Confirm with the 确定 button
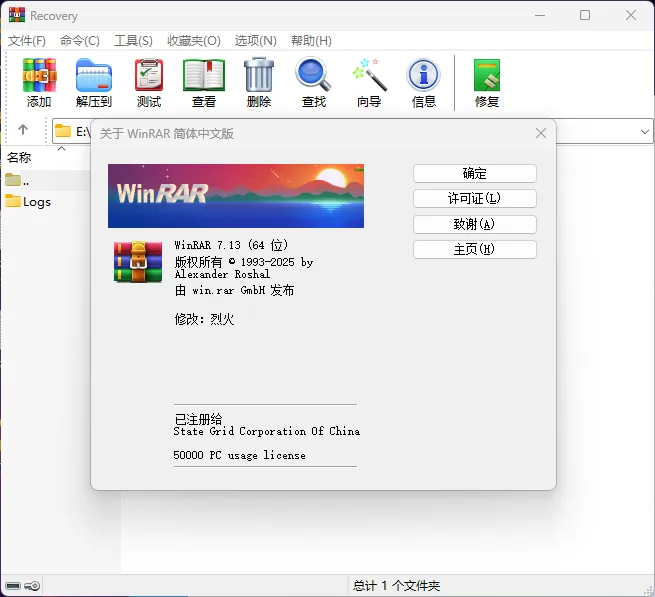 tap(475, 173)
